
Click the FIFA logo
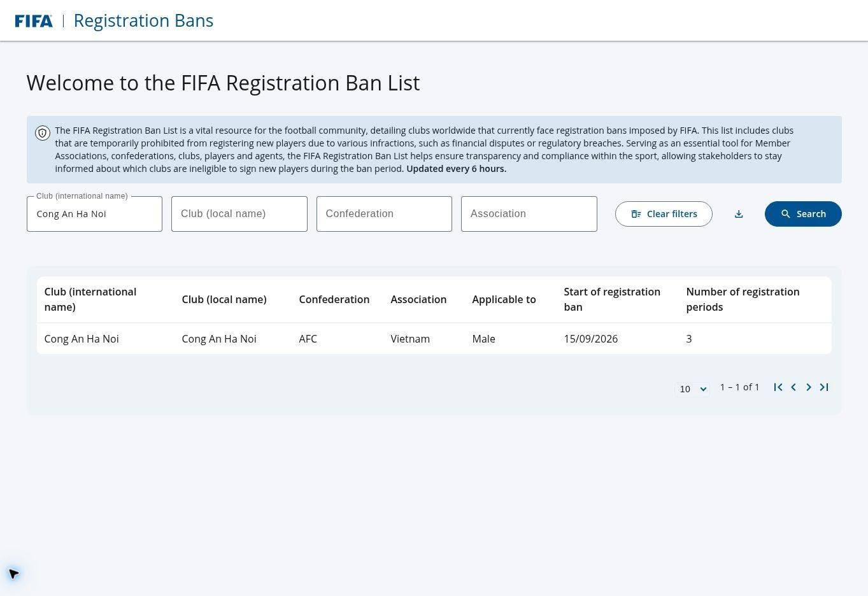click(x=34, y=21)
